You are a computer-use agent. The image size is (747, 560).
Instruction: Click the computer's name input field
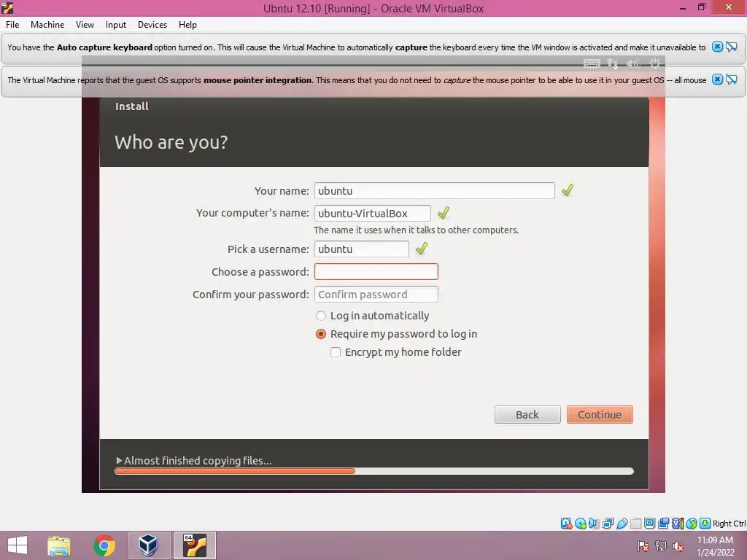click(373, 213)
